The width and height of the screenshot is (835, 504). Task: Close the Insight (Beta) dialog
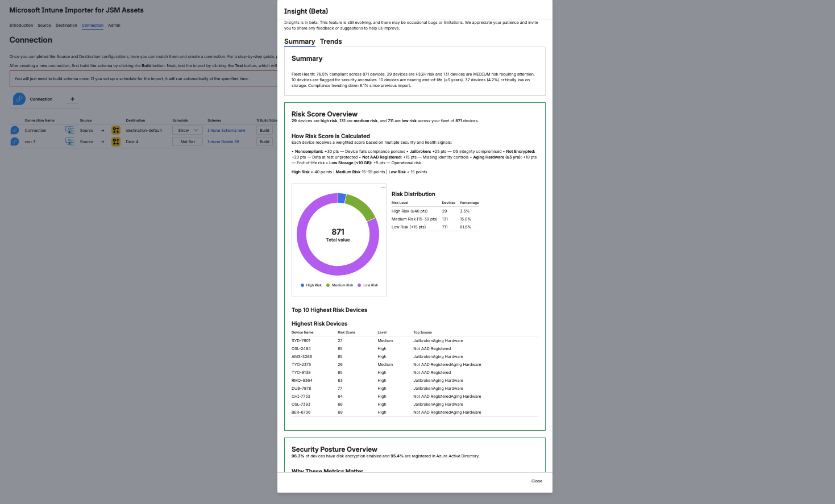click(537, 481)
